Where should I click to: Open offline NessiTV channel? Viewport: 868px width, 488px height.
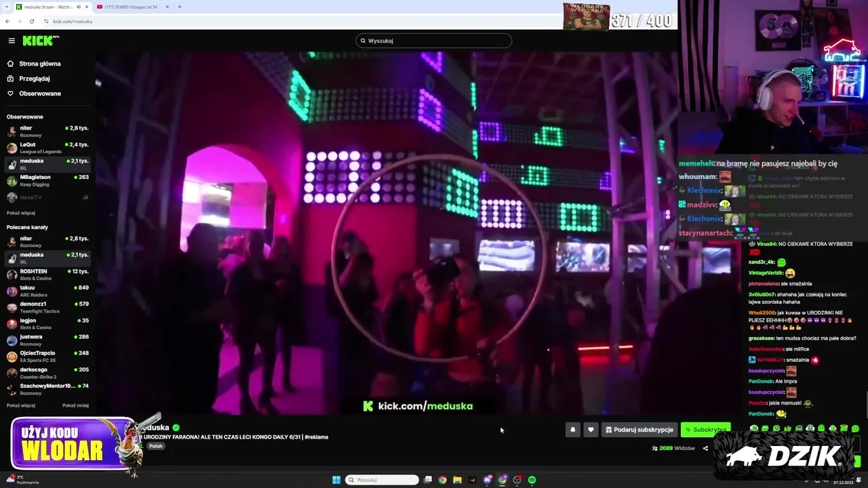click(x=47, y=197)
